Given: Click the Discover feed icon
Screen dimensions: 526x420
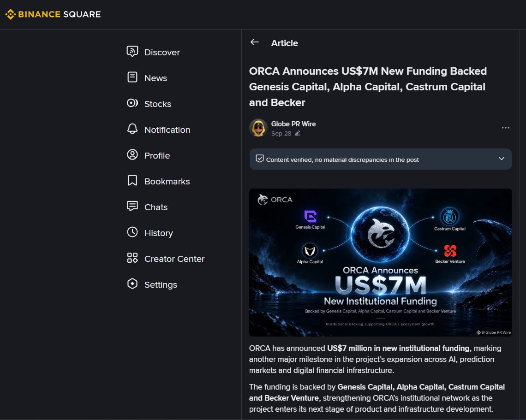Looking at the screenshot, I should tap(132, 52).
